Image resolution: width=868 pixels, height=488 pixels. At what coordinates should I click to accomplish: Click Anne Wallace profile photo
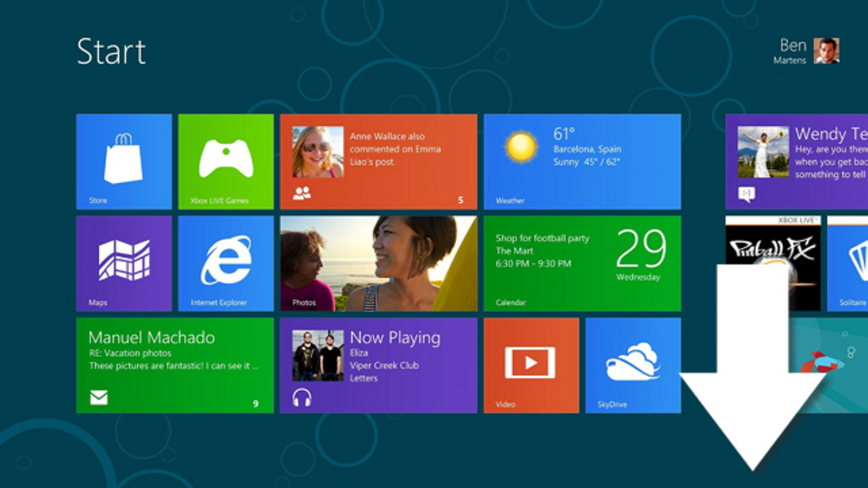[318, 152]
